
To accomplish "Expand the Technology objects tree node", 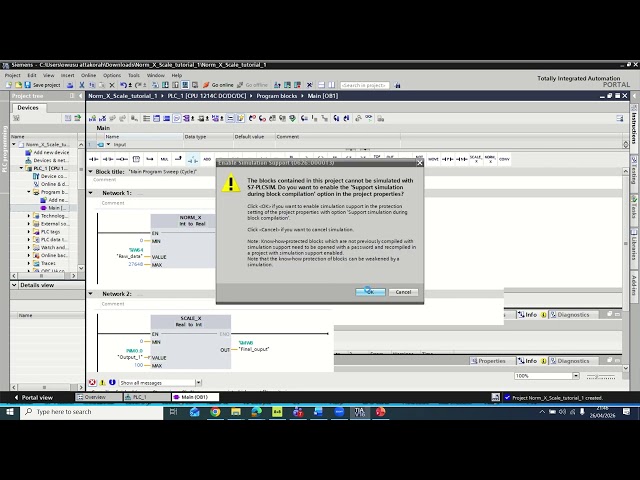I will pos(29,216).
